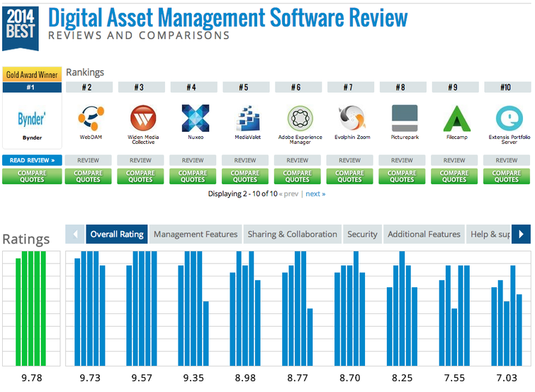Click the Widen Media Collective logo

143,118
